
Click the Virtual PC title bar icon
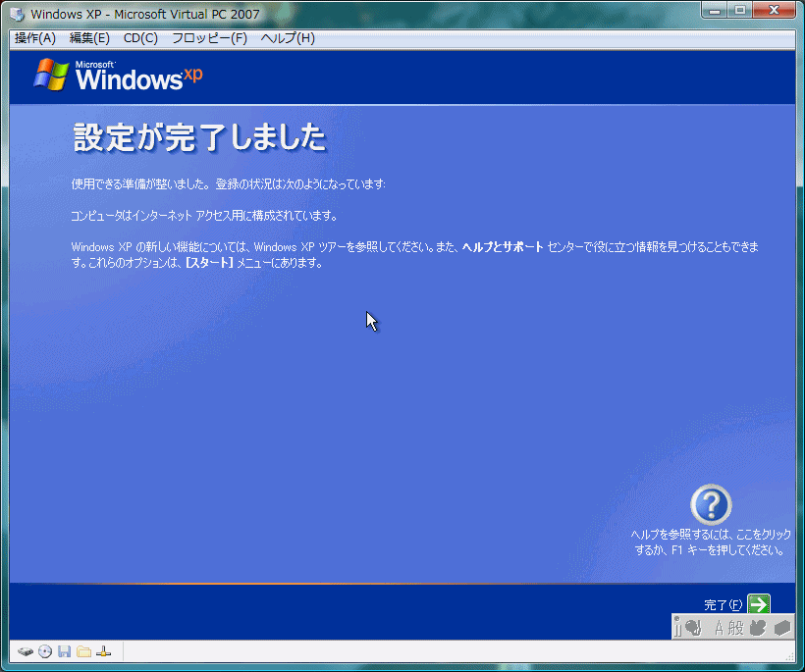click(18, 14)
